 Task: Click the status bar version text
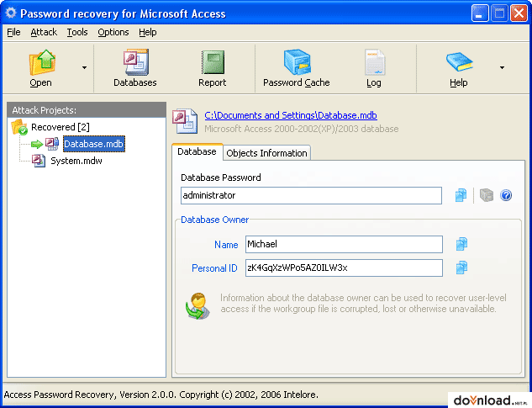(x=161, y=395)
